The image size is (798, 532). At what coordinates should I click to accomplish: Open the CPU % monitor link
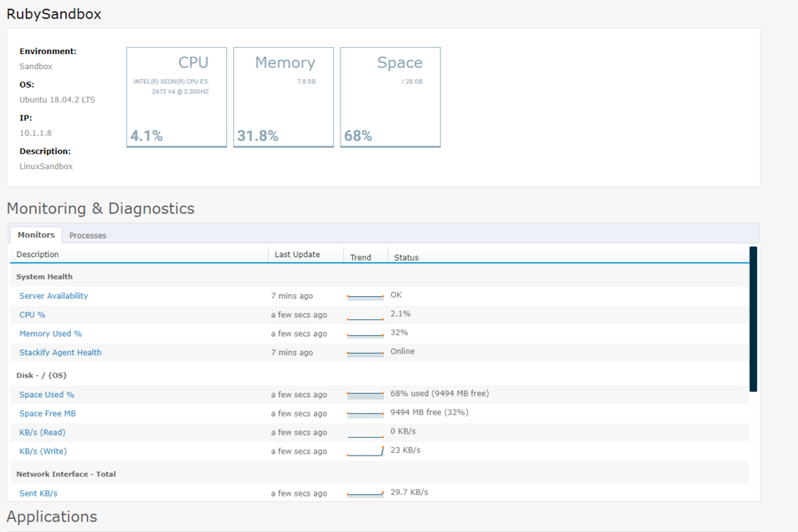(32, 315)
